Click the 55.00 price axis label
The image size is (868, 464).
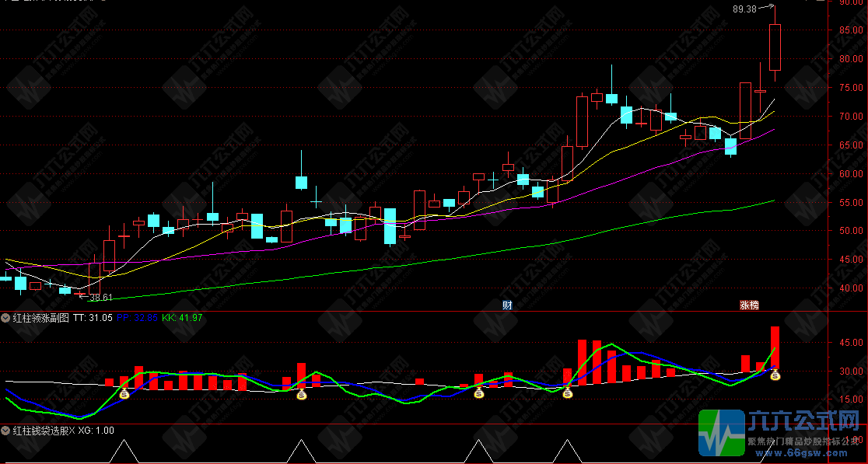coord(850,202)
